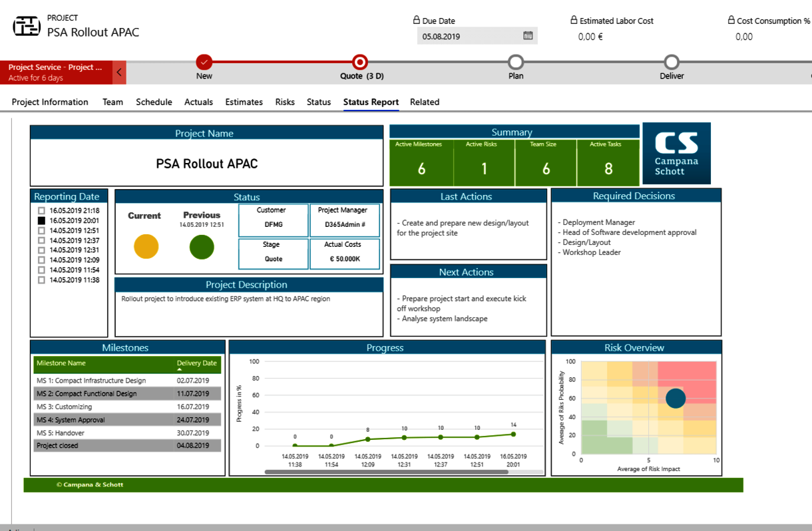
Task: Collapse the business process flow with the chevron
Action: click(x=119, y=73)
